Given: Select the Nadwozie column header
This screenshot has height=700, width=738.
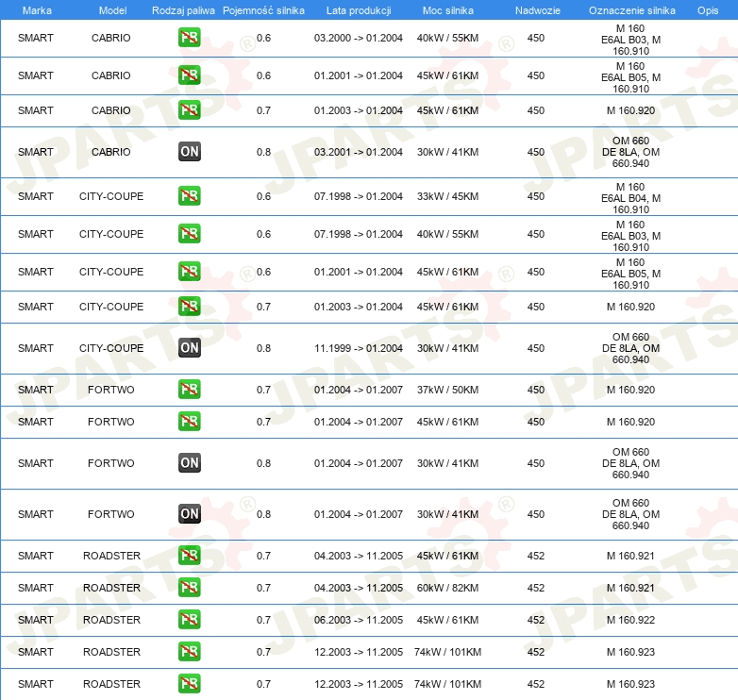Looking at the screenshot, I should click(536, 9).
